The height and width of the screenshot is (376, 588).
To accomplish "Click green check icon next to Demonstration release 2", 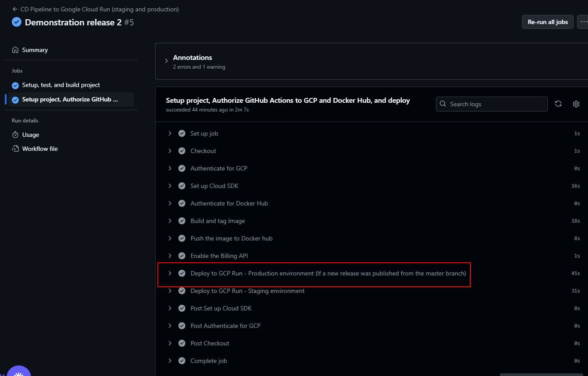I will pos(17,22).
